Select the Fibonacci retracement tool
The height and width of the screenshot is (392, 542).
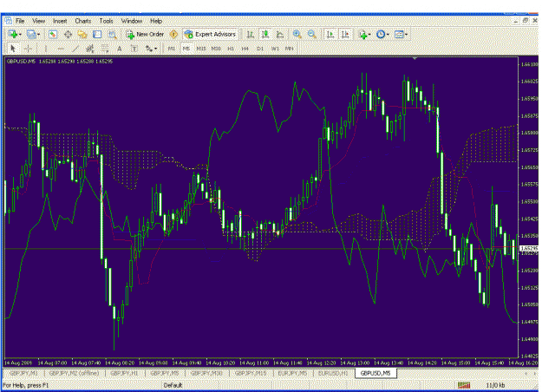105,49
